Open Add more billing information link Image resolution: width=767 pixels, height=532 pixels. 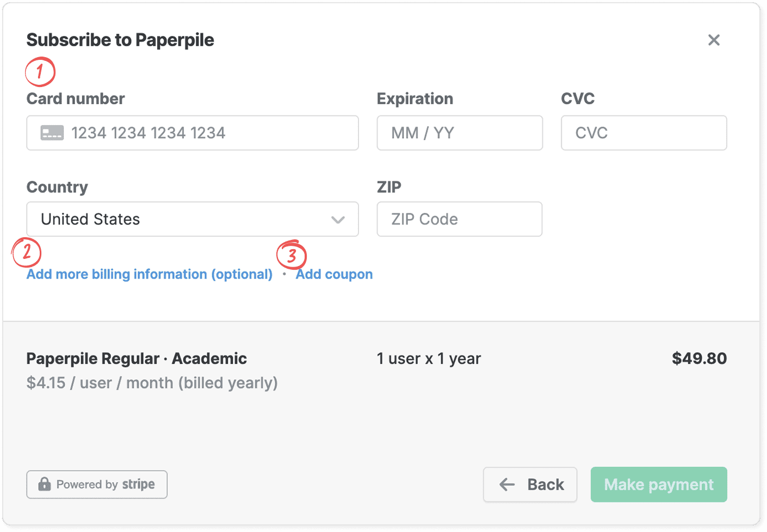pyautogui.click(x=150, y=274)
